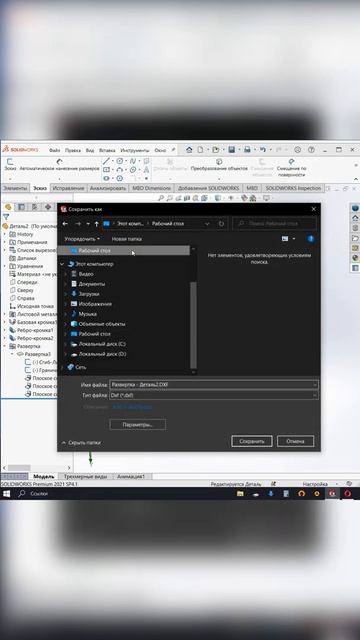Image resolution: width=360 pixels, height=640 pixels.
Task: Click the SOLIDWORKS Save toolbar icon
Action: (231, 150)
